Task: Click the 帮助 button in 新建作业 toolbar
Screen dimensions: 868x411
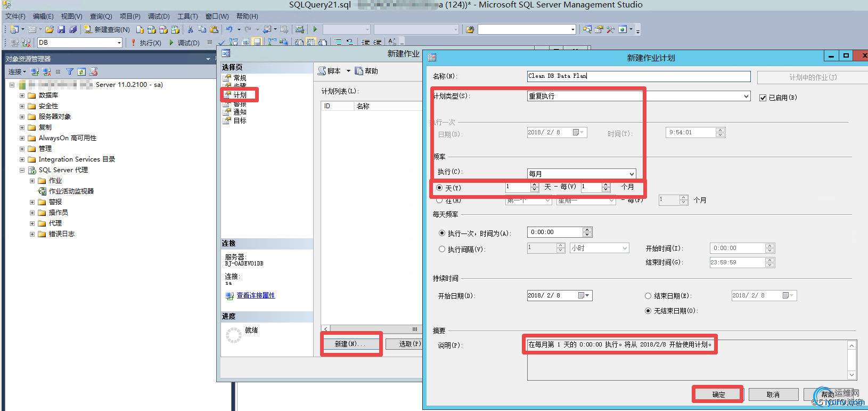Action: click(x=366, y=71)
